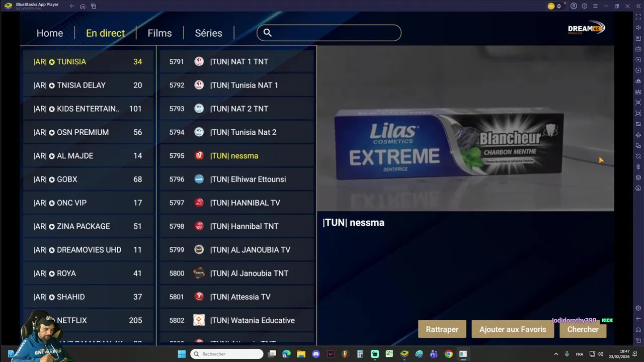The width and height of the screenshot is (644, 362).
Task: Play channel |TUN| Hannibal TNT
Action: click(237, 226)
